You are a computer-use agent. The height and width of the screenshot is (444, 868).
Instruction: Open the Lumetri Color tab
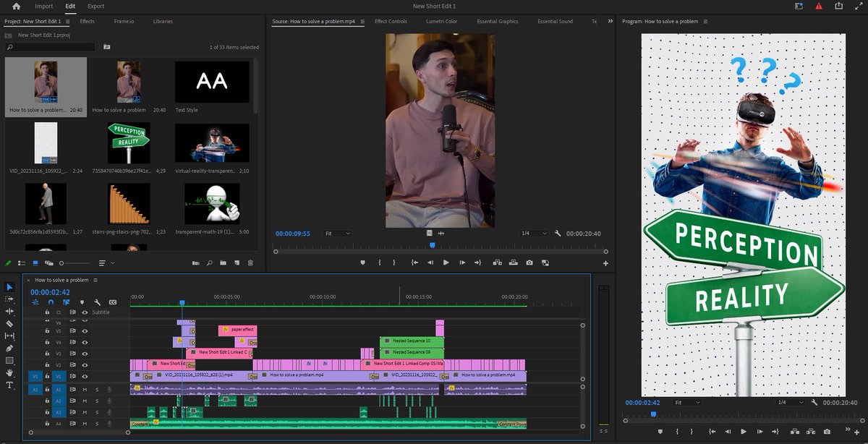click(441, 22)
